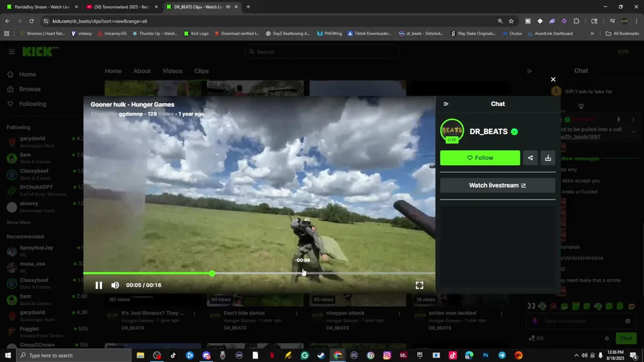Open Telegram from the taskbar
This screenshot has height=362, width=644.
click(x=502, y=355)
